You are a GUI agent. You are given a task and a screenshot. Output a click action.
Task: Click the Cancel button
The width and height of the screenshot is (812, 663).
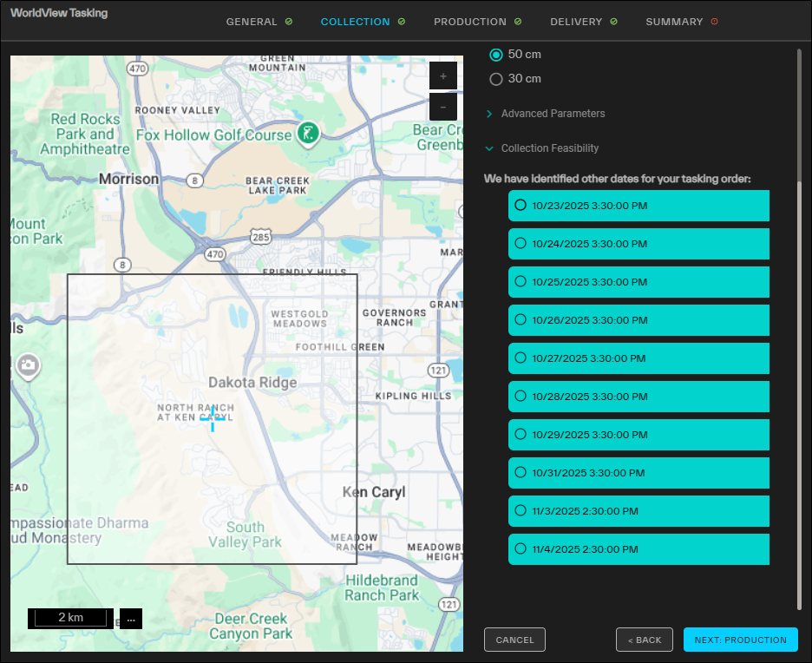(514, 640)
